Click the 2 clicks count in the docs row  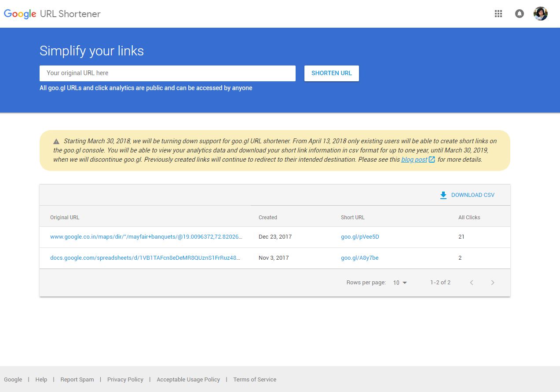(x=460, y=258)
